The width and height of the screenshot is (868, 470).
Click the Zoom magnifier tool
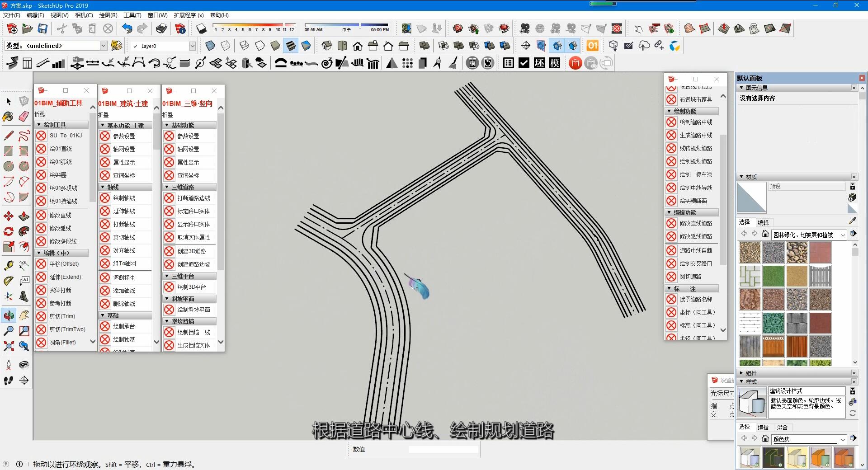coord(9,331)
